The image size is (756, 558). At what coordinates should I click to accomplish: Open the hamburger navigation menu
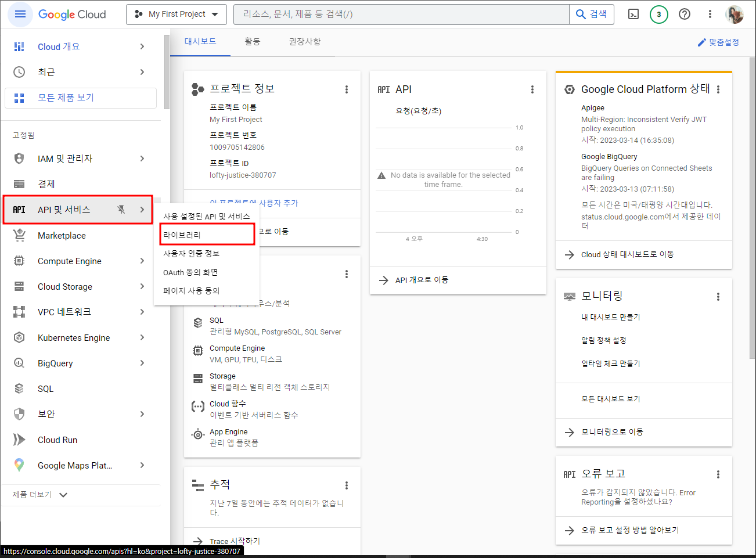pos(20,14)
